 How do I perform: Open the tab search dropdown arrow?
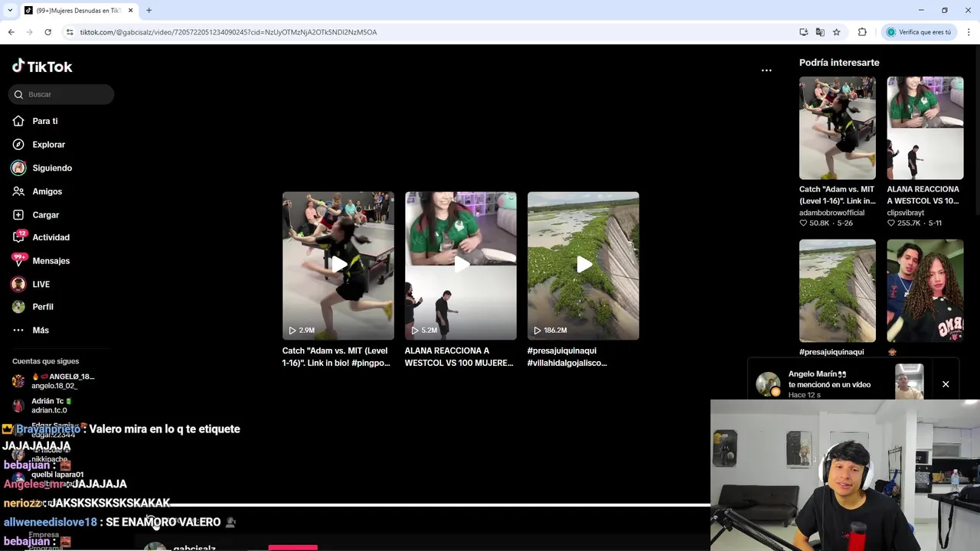9,11
